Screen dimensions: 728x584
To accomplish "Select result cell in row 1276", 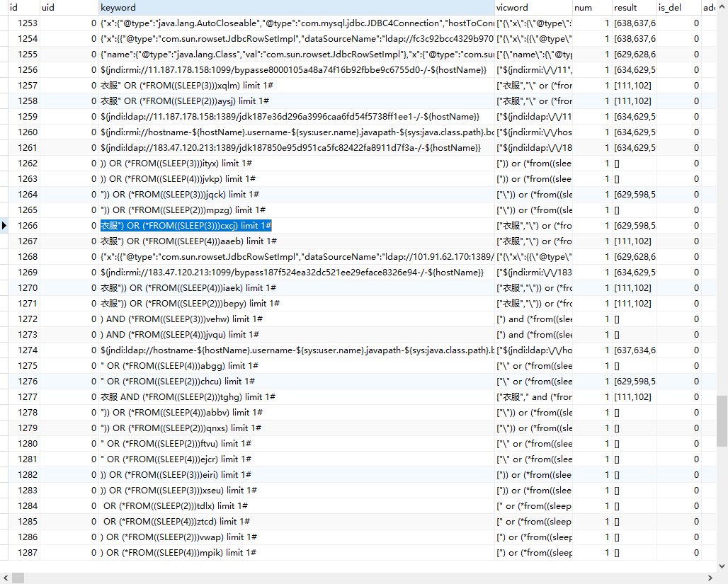I will (x=635, y=381).
